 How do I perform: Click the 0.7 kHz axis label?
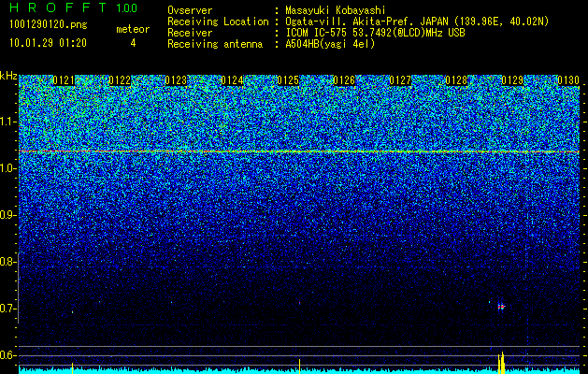click(x=8, y=309)
